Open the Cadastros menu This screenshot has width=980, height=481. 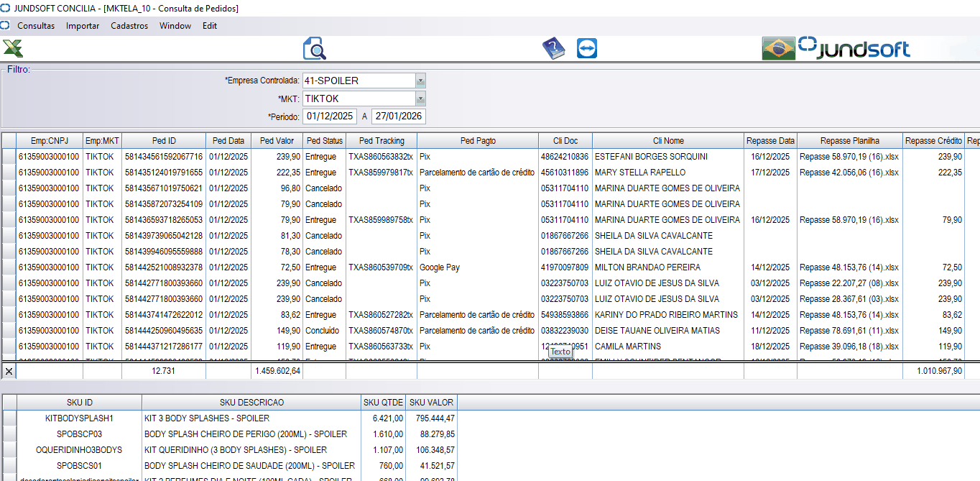pyautogui.click(x=129, y=25)
